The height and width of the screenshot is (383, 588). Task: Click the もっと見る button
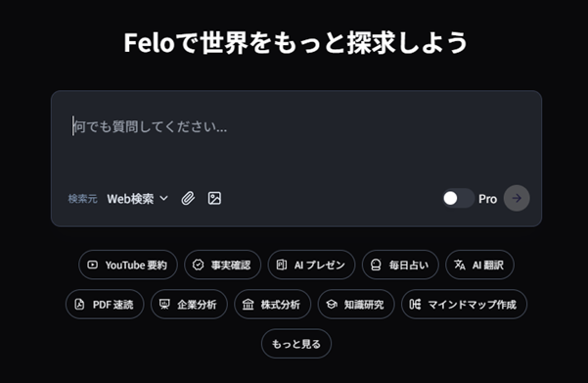tap(296, 344)
